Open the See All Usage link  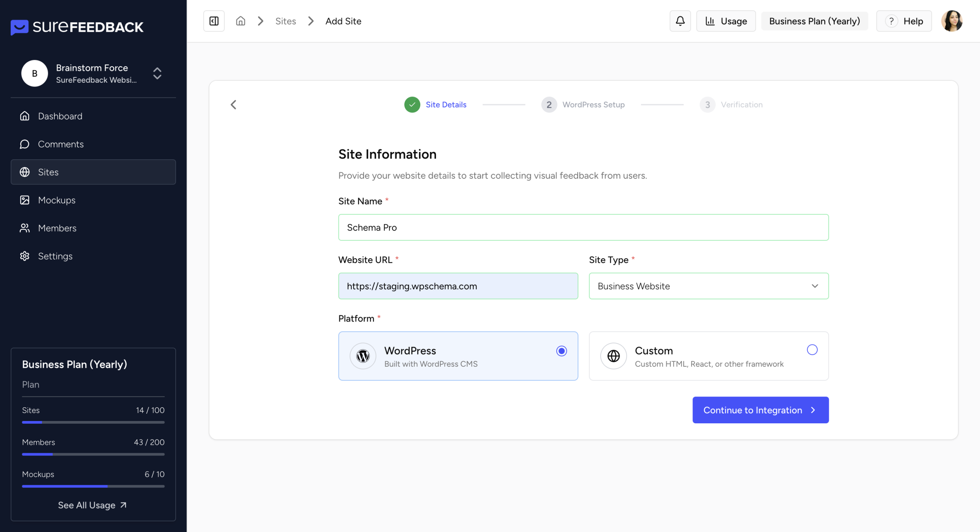coord(92,505)
